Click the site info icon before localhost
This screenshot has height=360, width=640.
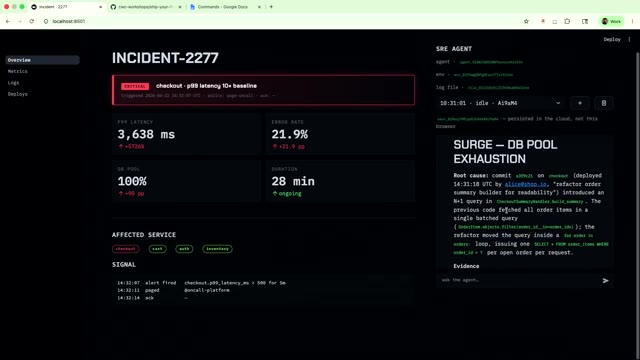(x=46, y=21)
